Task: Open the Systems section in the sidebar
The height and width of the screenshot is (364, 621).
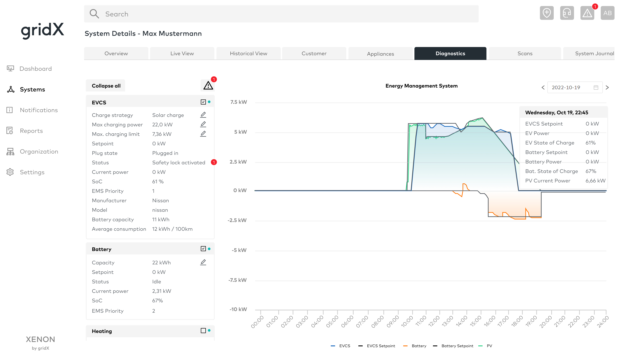Action: [32, 89]
